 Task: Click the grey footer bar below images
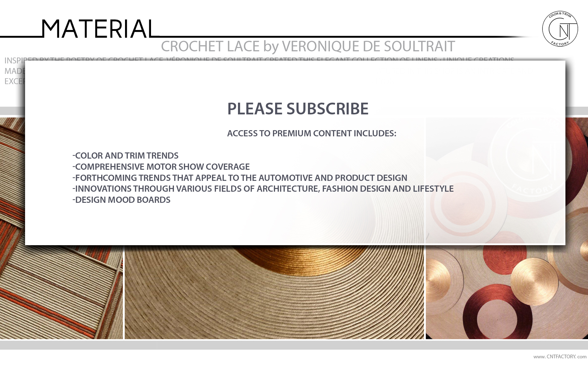(294, 345)
